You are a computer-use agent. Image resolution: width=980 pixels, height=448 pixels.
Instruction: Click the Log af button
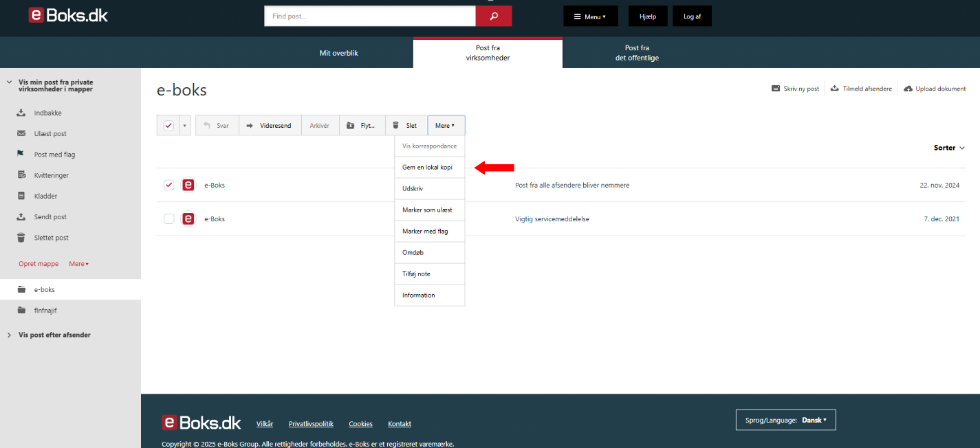point(693,16)
